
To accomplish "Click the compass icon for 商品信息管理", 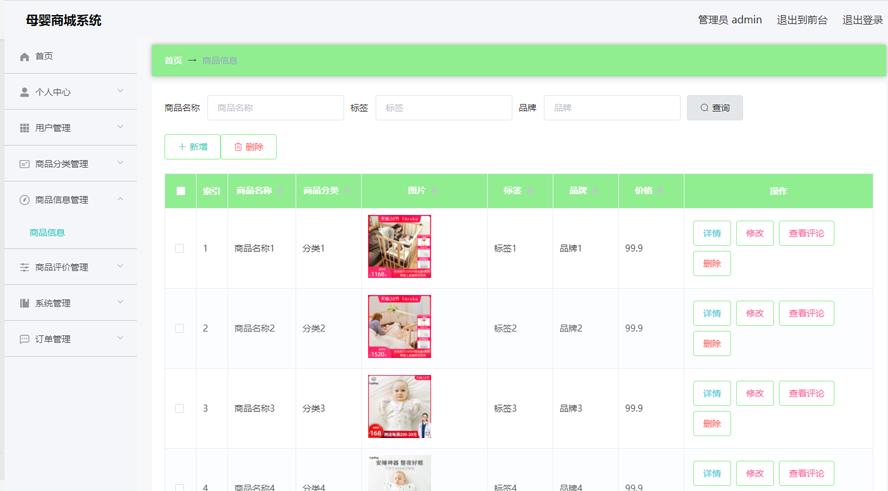I will (x=24, y=200).
